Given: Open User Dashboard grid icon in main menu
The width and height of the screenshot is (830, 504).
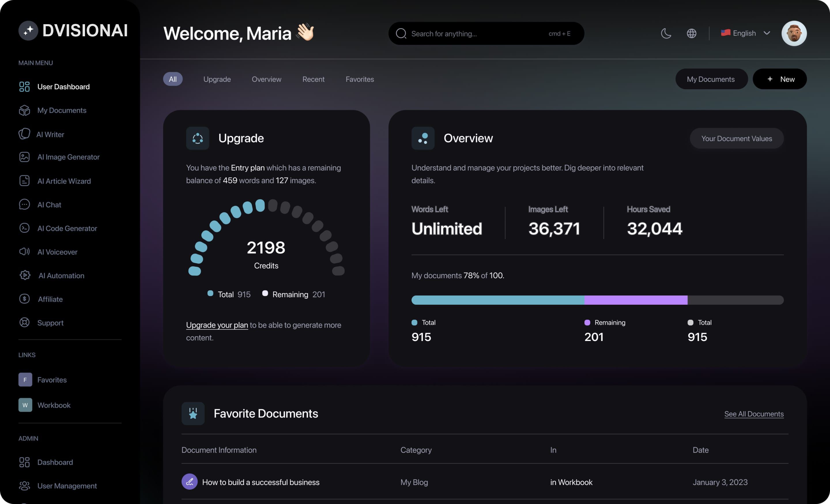Looking at the screenshot, I should coord(24,87).
